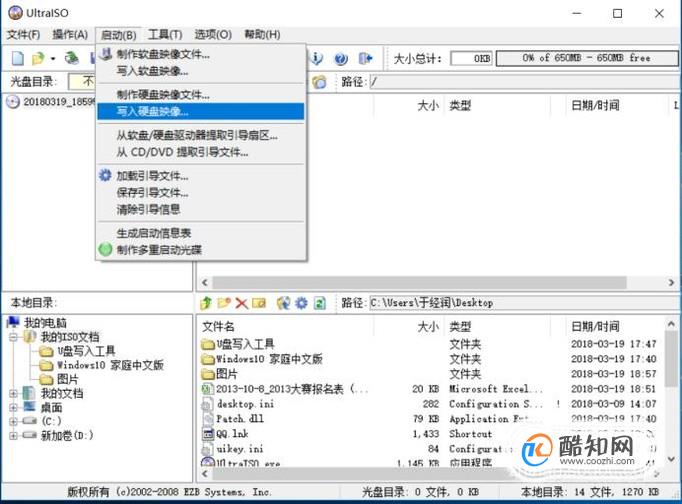Select 写入硬盘映像 menu entry

pyautogui.click(x=201, y=111)
